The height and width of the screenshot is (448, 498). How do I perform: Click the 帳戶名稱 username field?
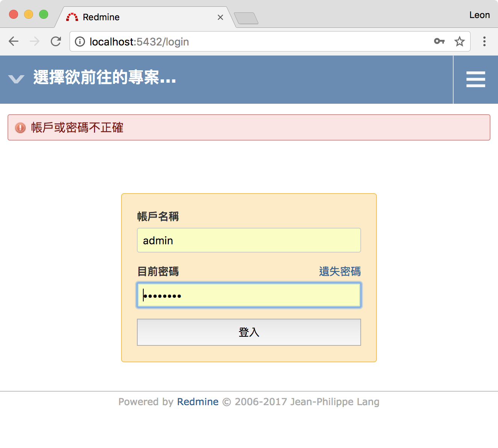coord(249,240)
